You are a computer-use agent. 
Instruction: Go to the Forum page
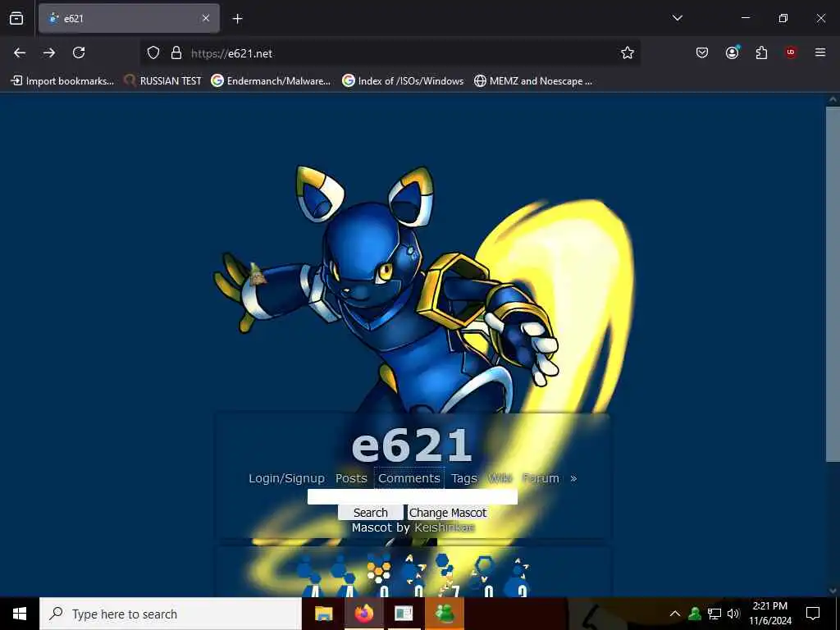[541, 478]
